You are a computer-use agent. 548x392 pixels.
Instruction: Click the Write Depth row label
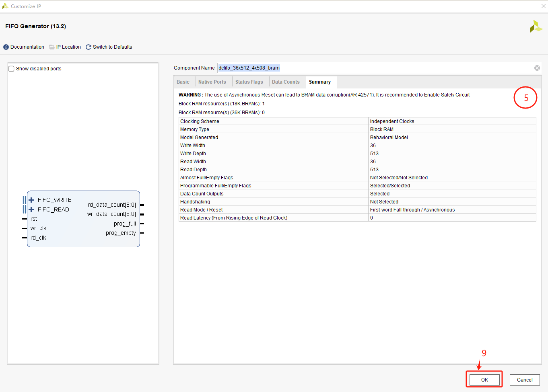coord(193,154)
